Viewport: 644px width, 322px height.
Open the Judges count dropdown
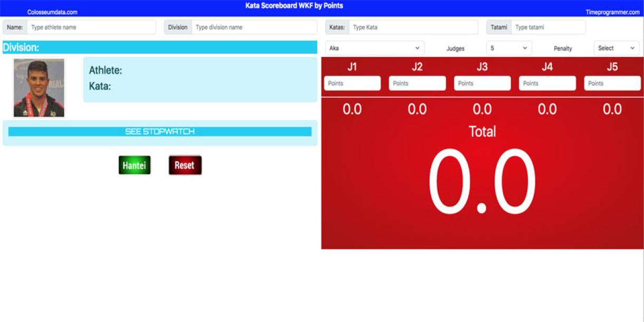508,48
